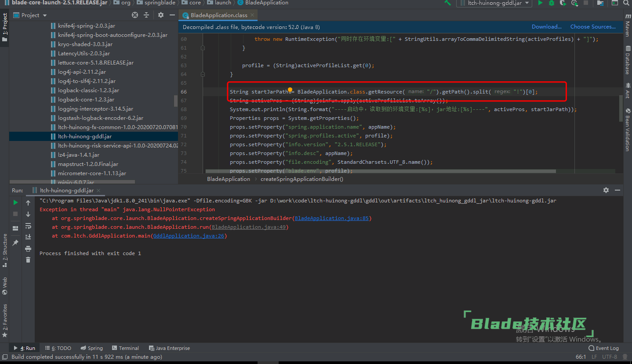This screenshot has height=364, width=632.
Task: Open the Z: Structure side tab
Action: [x=4, y=251]
